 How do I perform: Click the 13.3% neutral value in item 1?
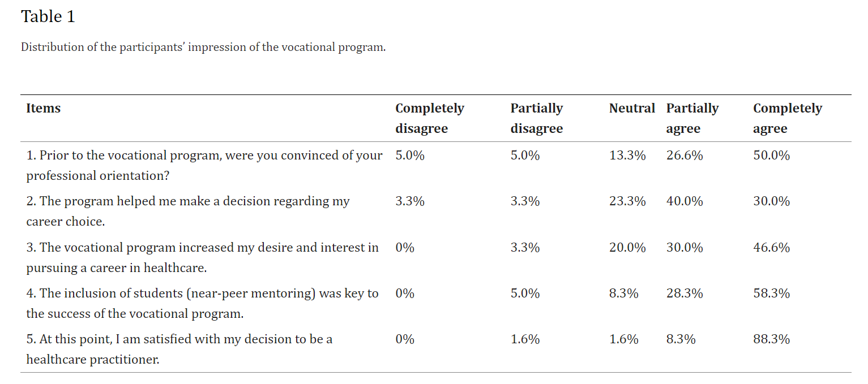click(627, 156)
